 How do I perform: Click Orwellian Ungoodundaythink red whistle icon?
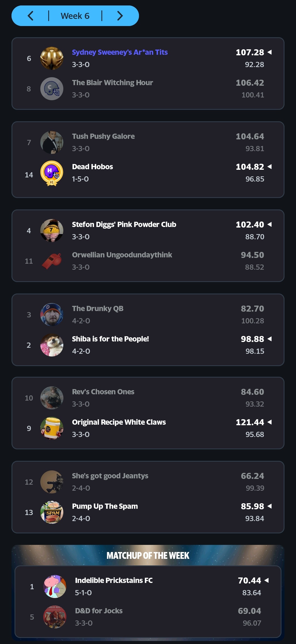[52, 261]
